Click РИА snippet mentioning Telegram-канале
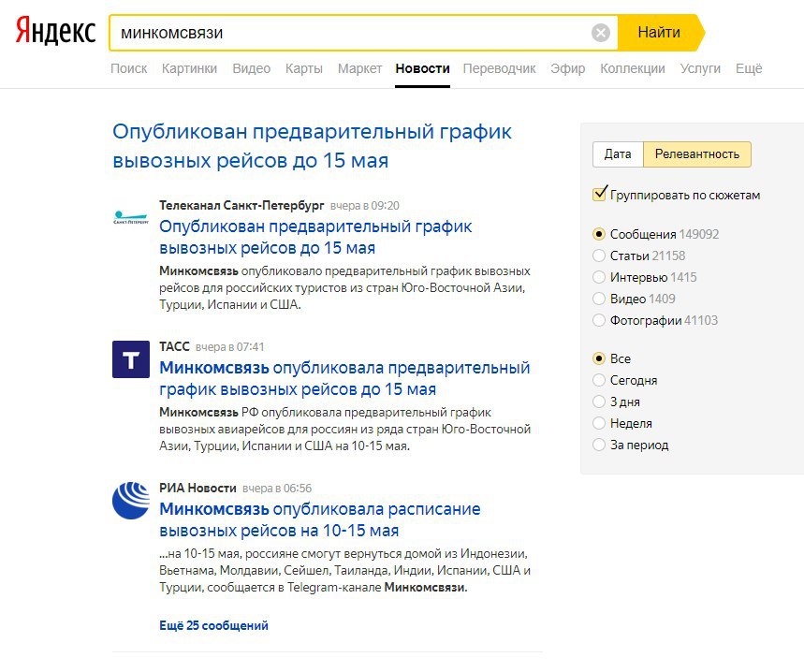The width and height of the screenshot is (804, 672). click(x=344, y=571)
